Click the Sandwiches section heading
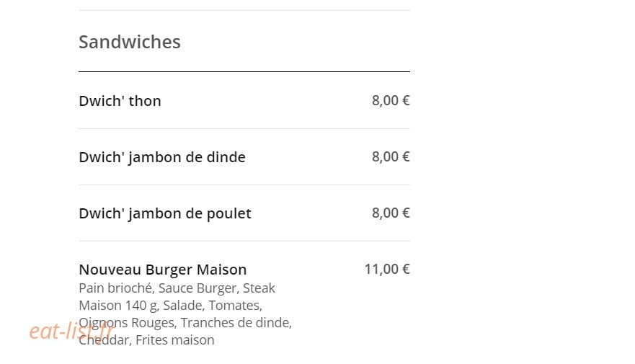This screenshot has width=635, height=364. tap(130, 42)
